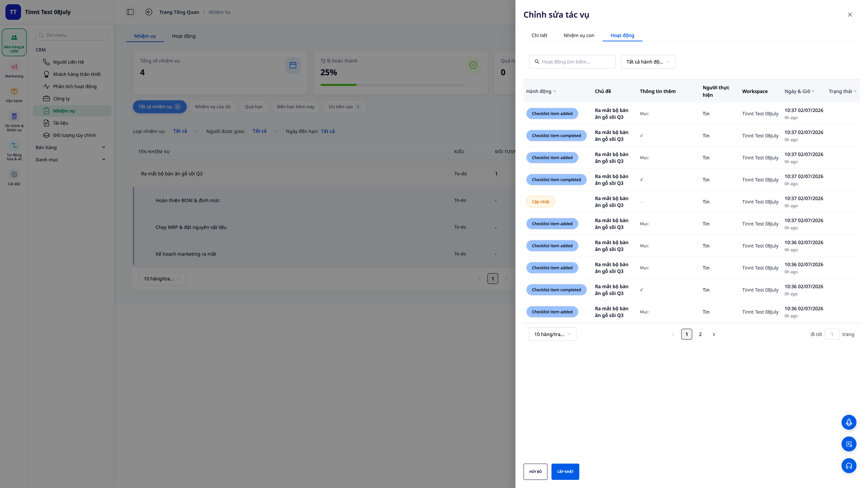The image size is (868, 488).
Task: Click the Hoạt động tìm kiếm search field
Action: coord(572,62)
